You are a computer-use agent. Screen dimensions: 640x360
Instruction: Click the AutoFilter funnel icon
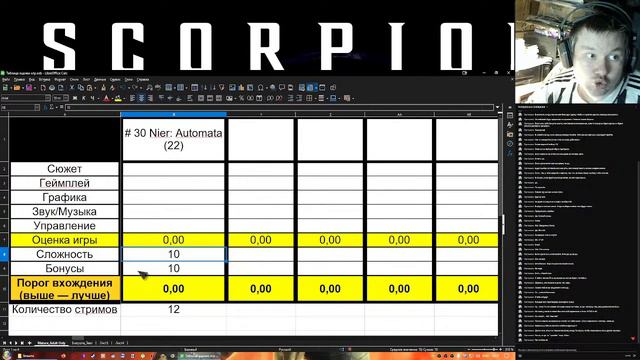pyautogui.click(x=221, y=87)
